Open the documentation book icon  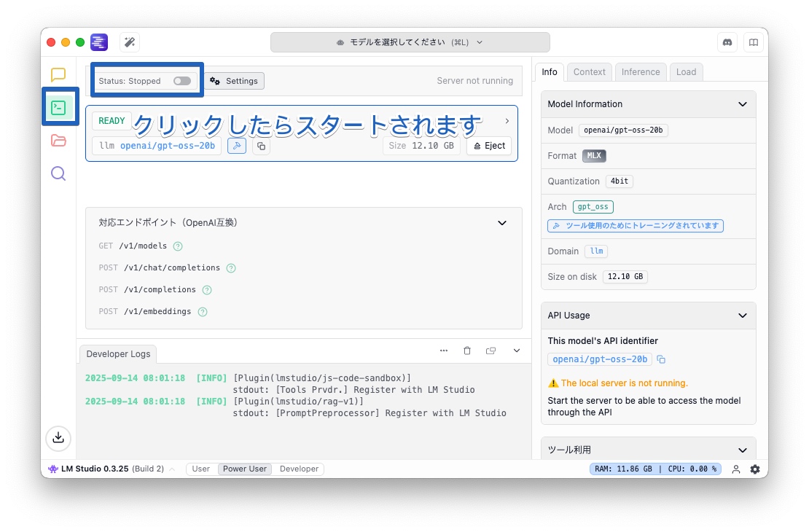pos(753,42)
